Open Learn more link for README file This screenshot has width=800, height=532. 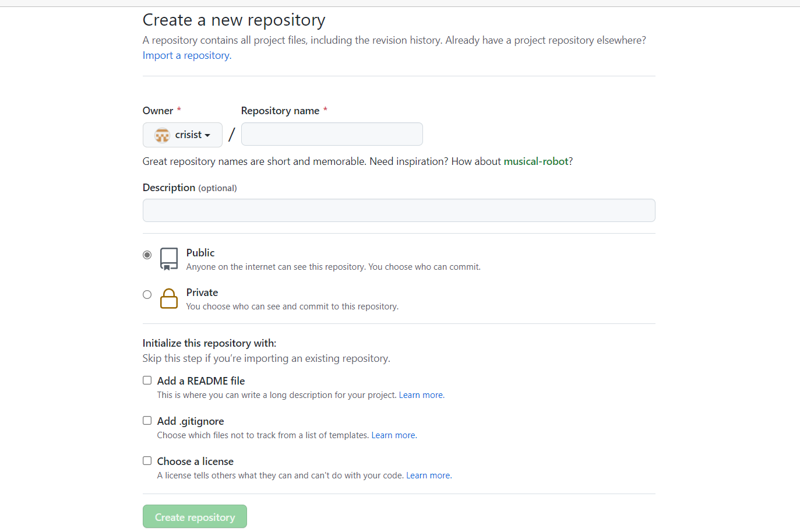tap(421, 395)
